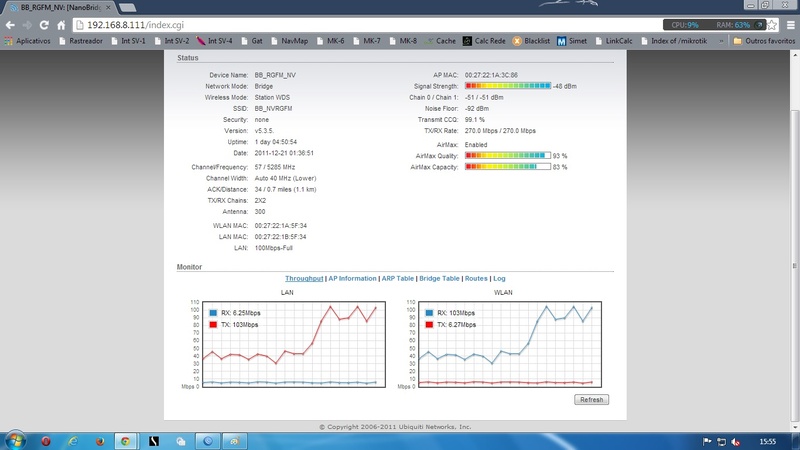Bookmark this page with the star icon

[x=772, y=25]
